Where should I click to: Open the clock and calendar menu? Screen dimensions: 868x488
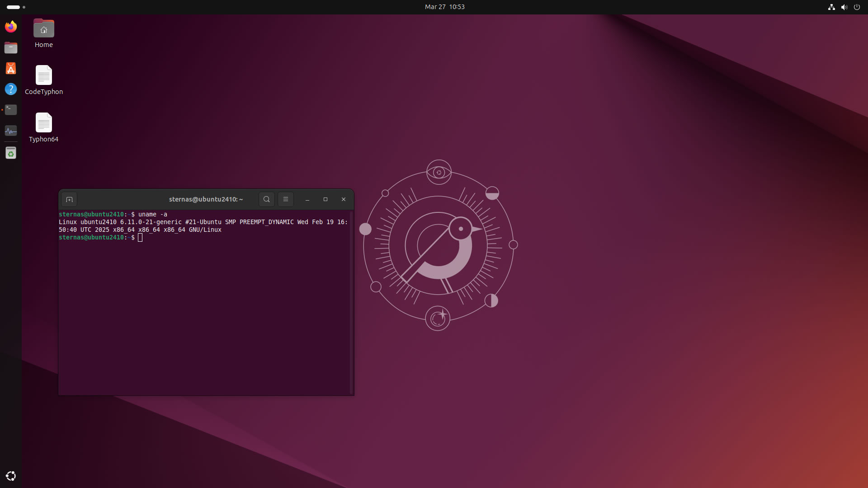[x=444, y=7]
